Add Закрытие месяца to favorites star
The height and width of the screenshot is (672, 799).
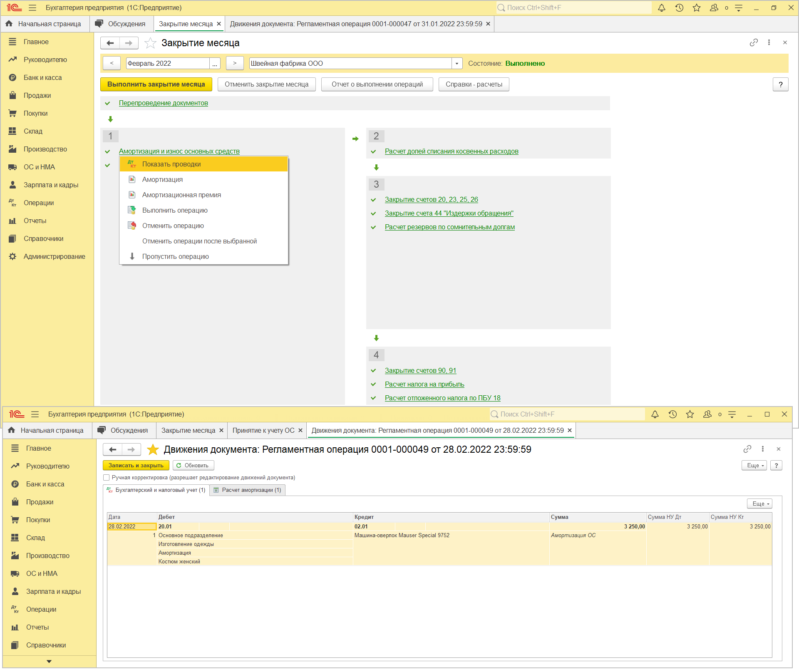[150, 43]
